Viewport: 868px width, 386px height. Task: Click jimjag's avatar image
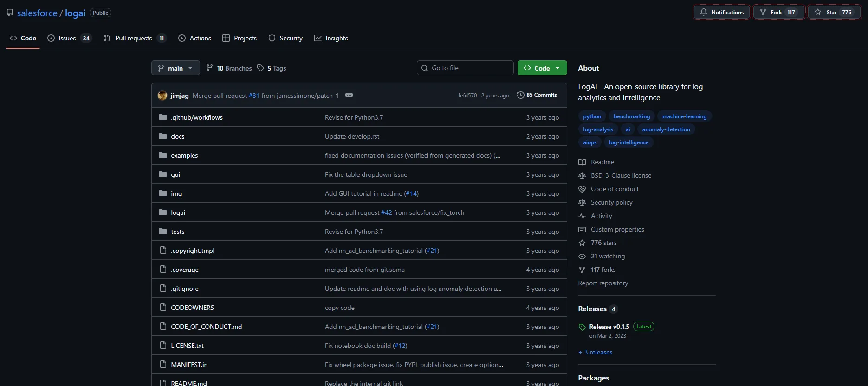162,96
